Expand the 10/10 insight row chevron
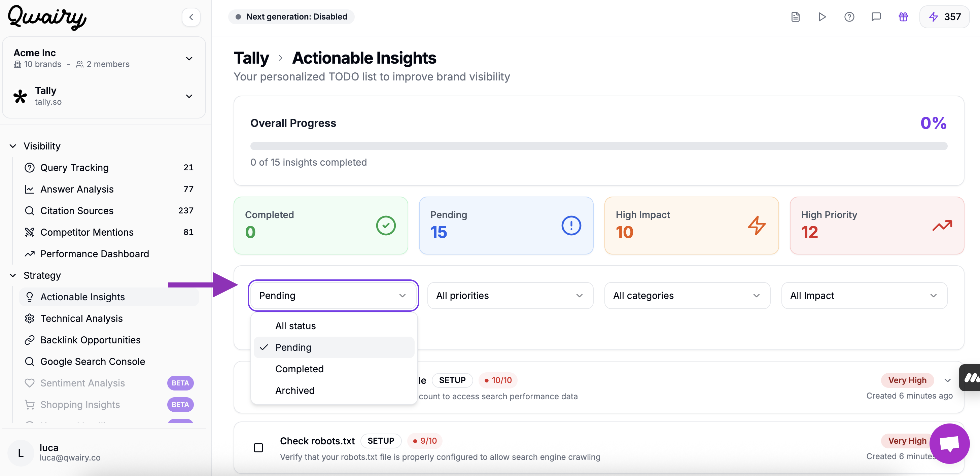 tap(947, 380)
